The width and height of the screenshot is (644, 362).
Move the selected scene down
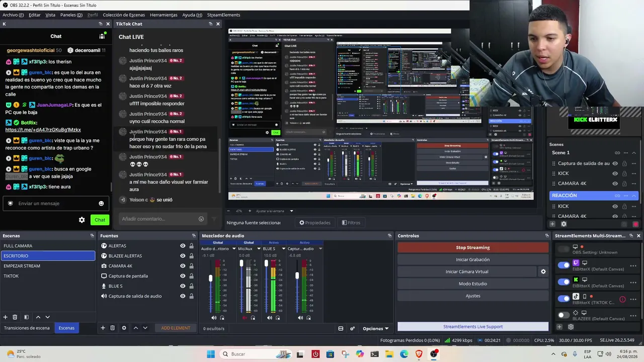click(x=48, y=317)
